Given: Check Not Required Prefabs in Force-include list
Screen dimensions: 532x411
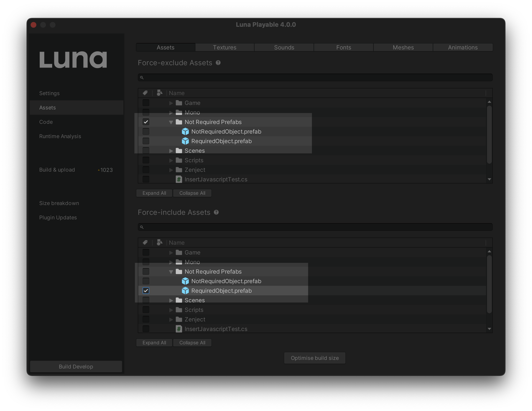Looking at the screenshot, I should pyautogui.click(x=146, y=271).
